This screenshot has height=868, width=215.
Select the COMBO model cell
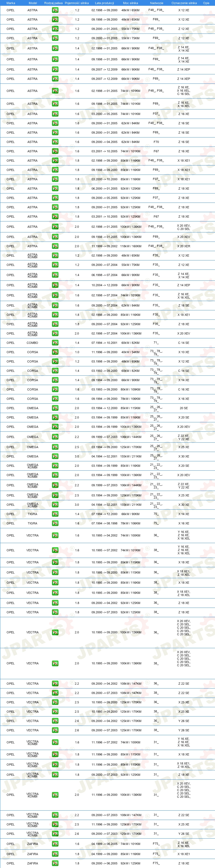coord(32,343)
